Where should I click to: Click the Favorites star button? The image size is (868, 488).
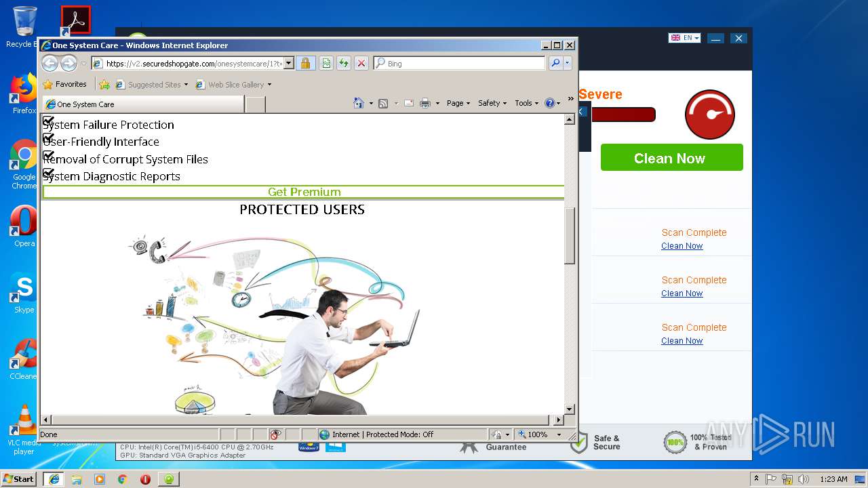[65, 84]
